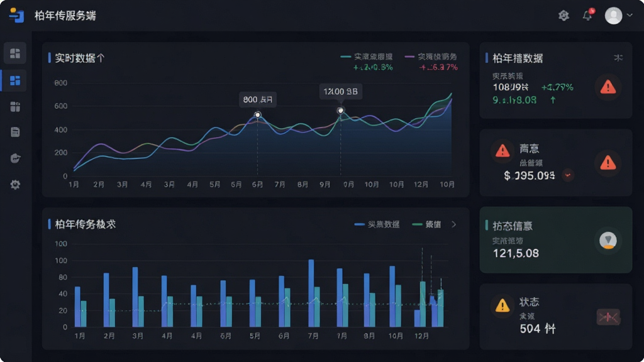Screen dimensions: 644x362
Task: Open settings via the top bar gear icon
Action: point(563,16)
